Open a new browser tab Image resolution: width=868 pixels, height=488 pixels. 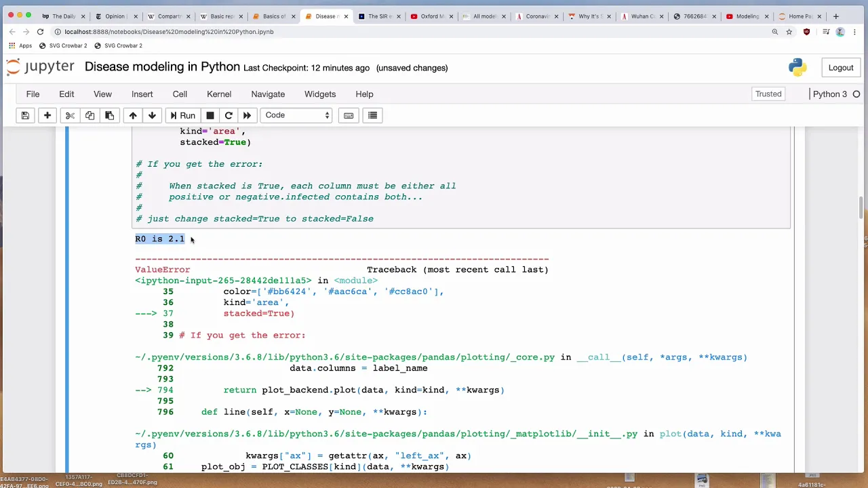pyautogui.click(x=835, y=16)
